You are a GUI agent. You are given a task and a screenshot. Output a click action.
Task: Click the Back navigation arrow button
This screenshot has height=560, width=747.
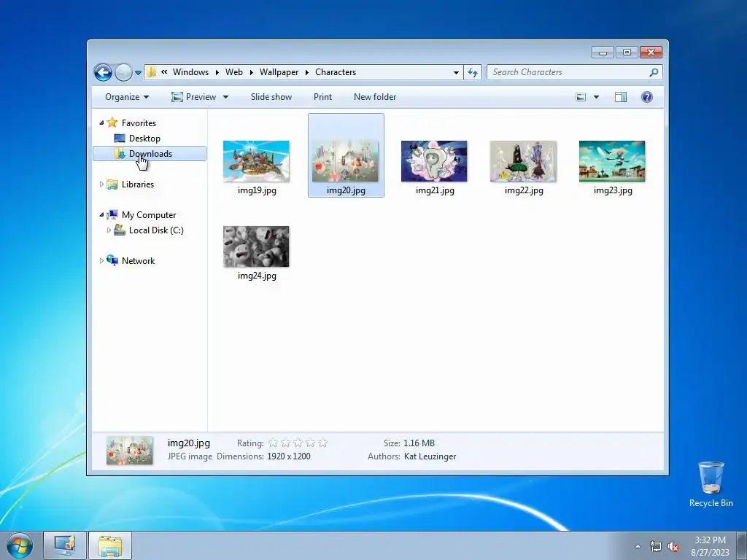point(103,72)
